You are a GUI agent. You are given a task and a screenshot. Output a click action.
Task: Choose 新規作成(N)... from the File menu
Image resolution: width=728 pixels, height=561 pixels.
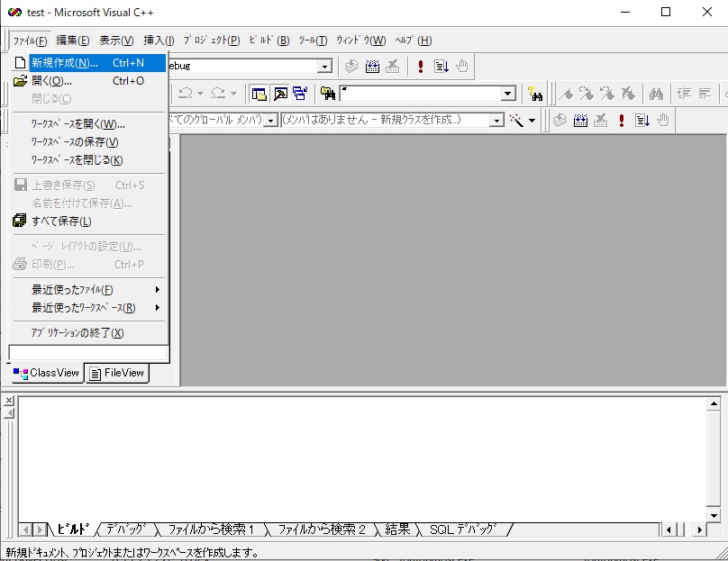tap(88, 63)
